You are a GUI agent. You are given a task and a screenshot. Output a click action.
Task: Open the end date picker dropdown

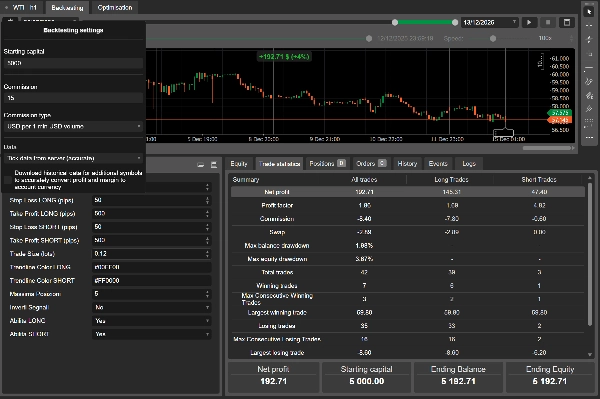(514, 23)
